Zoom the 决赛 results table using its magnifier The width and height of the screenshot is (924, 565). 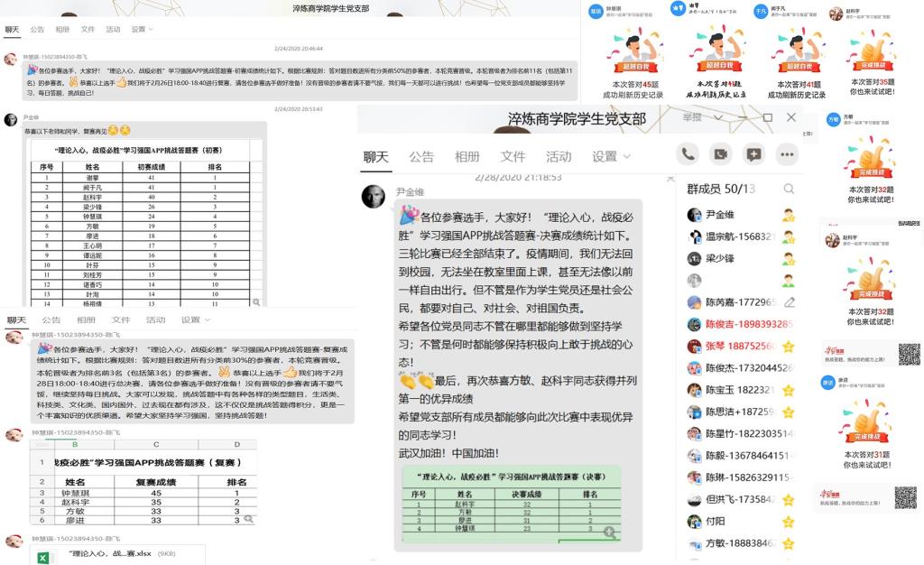tap(610, 533)
